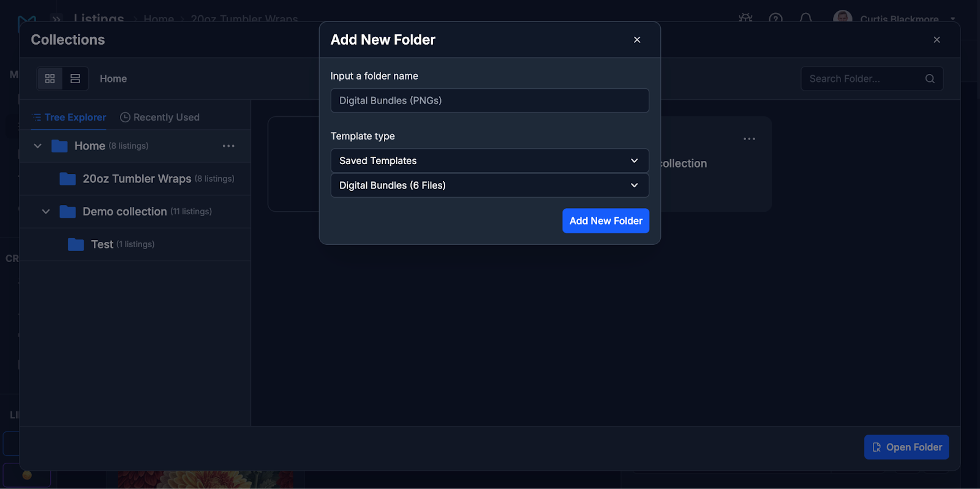Click the Test folder icon
980x489 pixels.
point(76,244)
